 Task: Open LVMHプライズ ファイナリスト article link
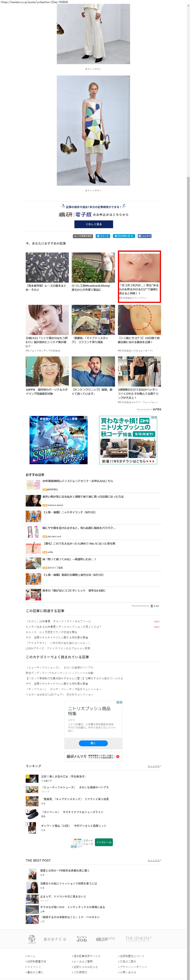pyautogui.click(x=58, y=648)
